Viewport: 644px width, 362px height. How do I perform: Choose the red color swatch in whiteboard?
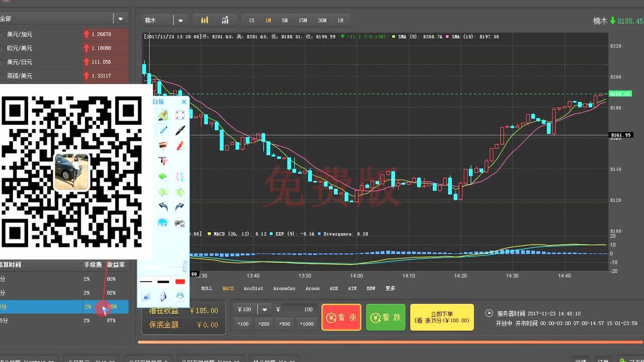tap(180, 282)
